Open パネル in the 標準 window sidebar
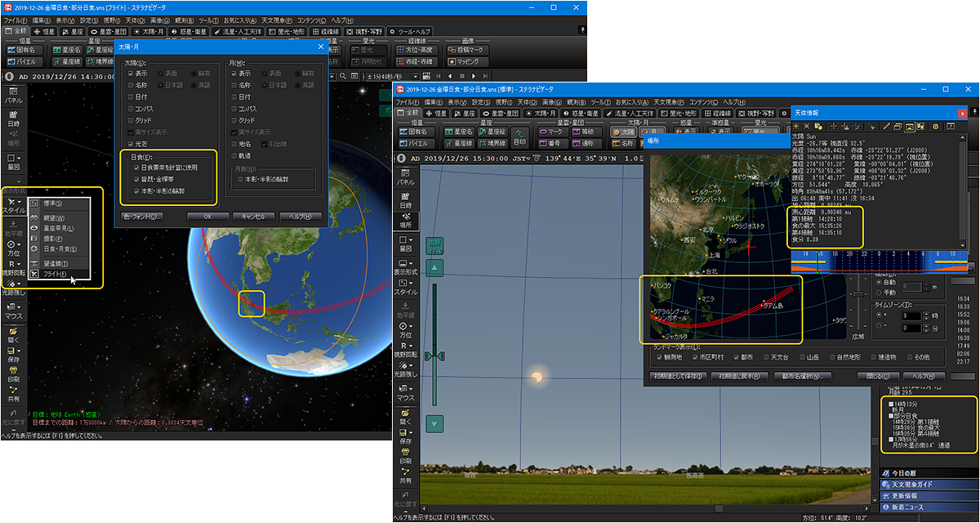 point(405,177)
